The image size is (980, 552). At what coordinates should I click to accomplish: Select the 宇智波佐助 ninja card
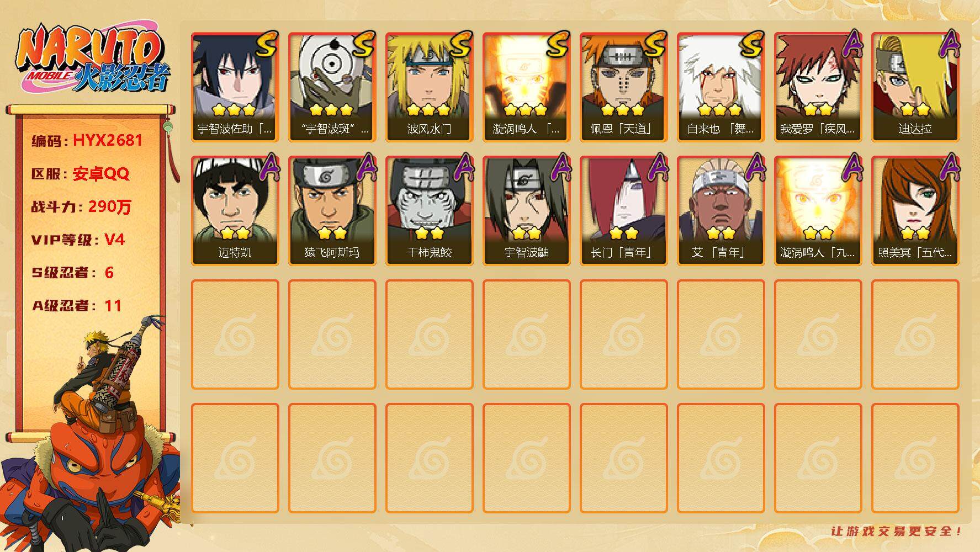235,87
